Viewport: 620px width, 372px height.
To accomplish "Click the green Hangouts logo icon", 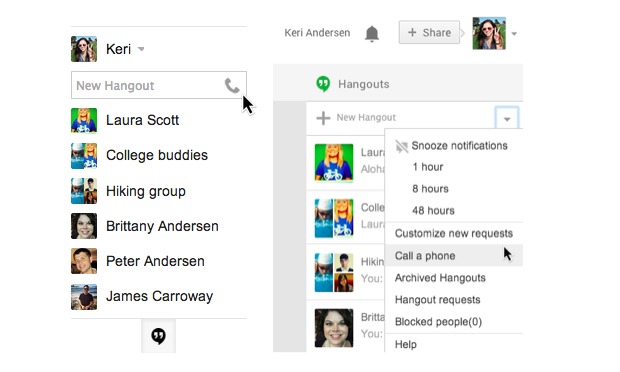I will click(323, 84).
